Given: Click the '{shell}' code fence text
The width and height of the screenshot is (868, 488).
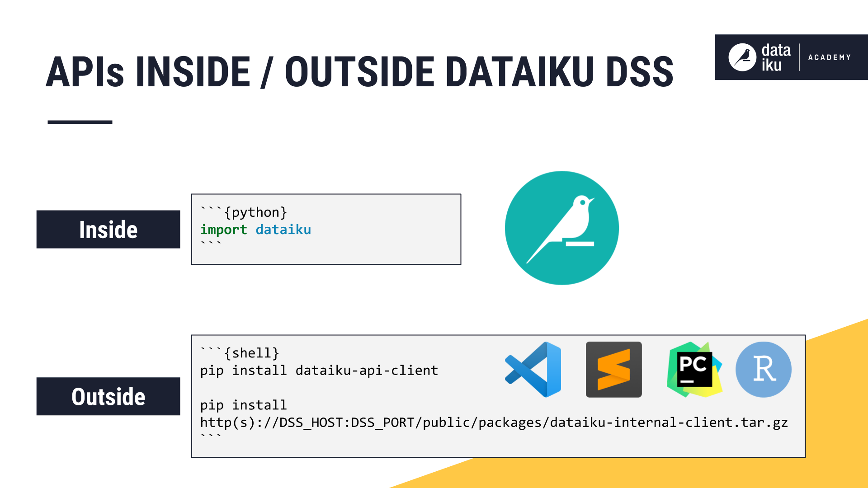Looking at the screenshot, I should pos(252,353).
